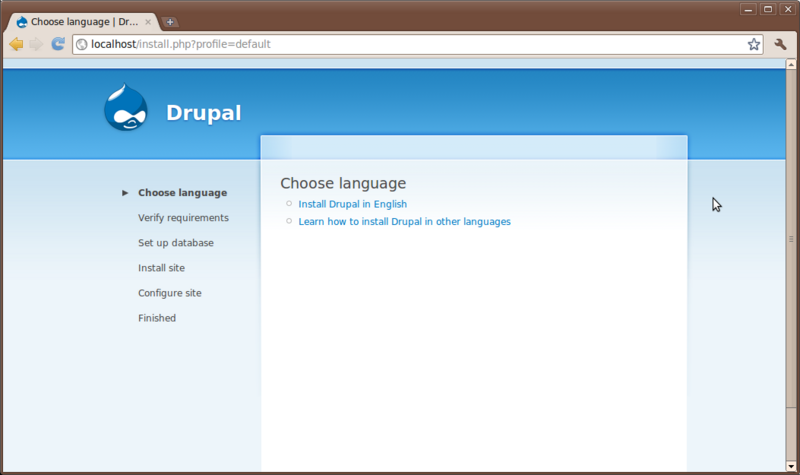
Task: Maximize the browser window
Action: click(768, 9)
